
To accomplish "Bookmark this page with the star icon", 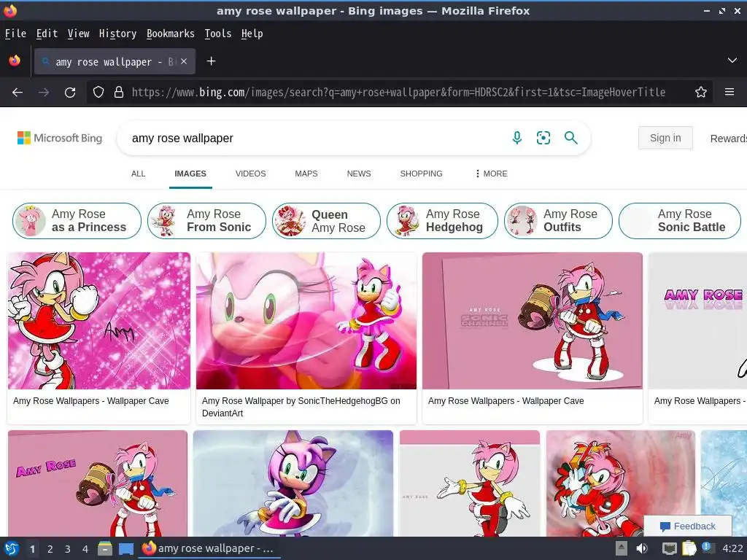I will 701,92.
